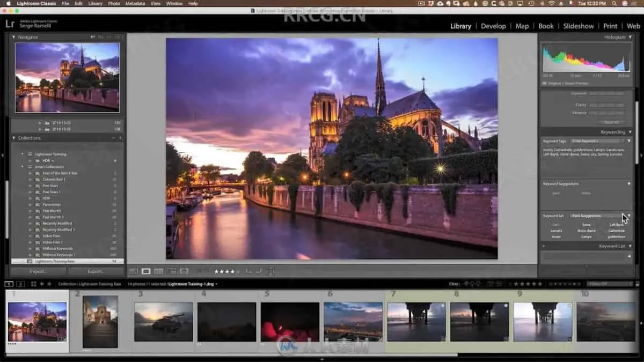This screenshot has width=644, height=362.
Task: Open filmstrip grid shortcut icon
Action: tap(33, 284)
